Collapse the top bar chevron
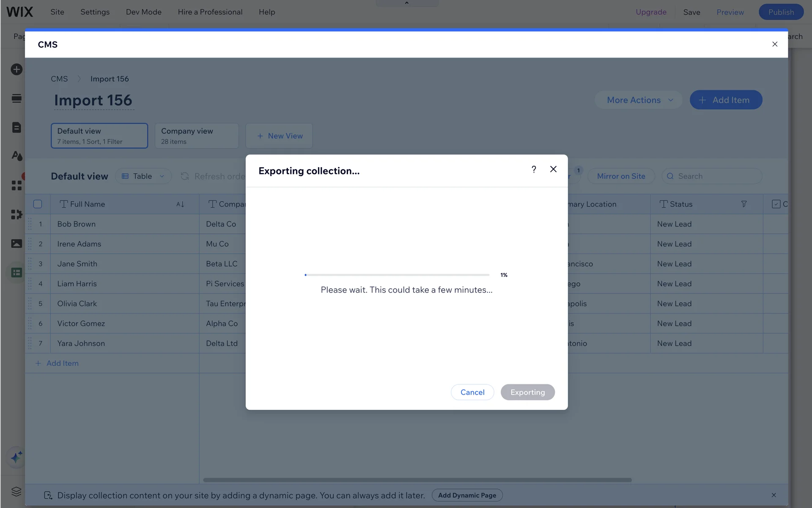The image size is (812, 508). [x=406, y=3]
